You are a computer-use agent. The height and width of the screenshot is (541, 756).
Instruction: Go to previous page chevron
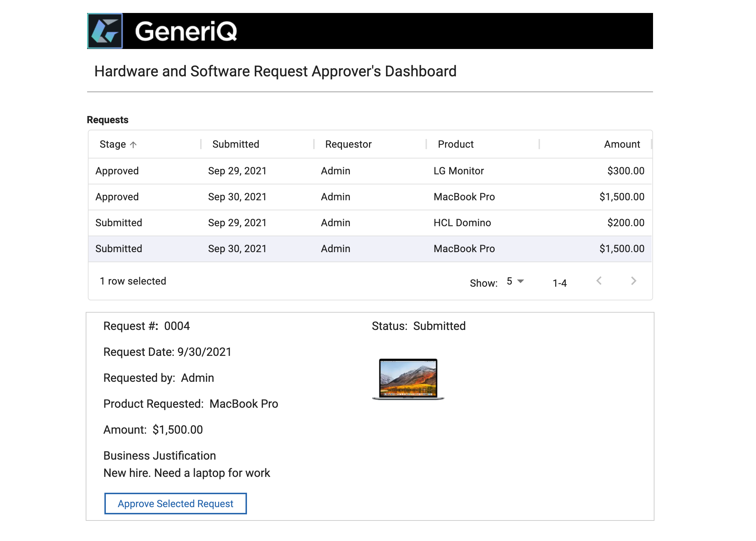[599, 281]
